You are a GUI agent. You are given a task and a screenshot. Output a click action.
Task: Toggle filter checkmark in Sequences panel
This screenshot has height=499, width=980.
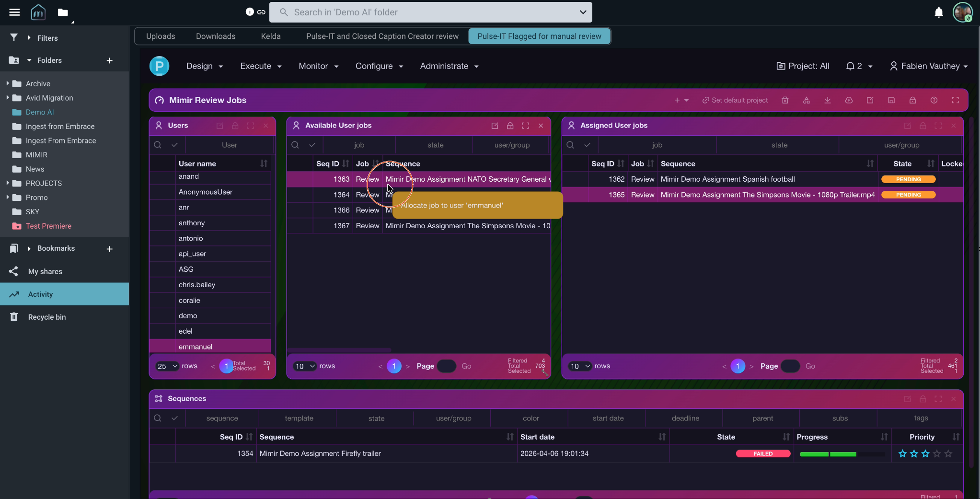pyautogui.click(x=174, y=418)
